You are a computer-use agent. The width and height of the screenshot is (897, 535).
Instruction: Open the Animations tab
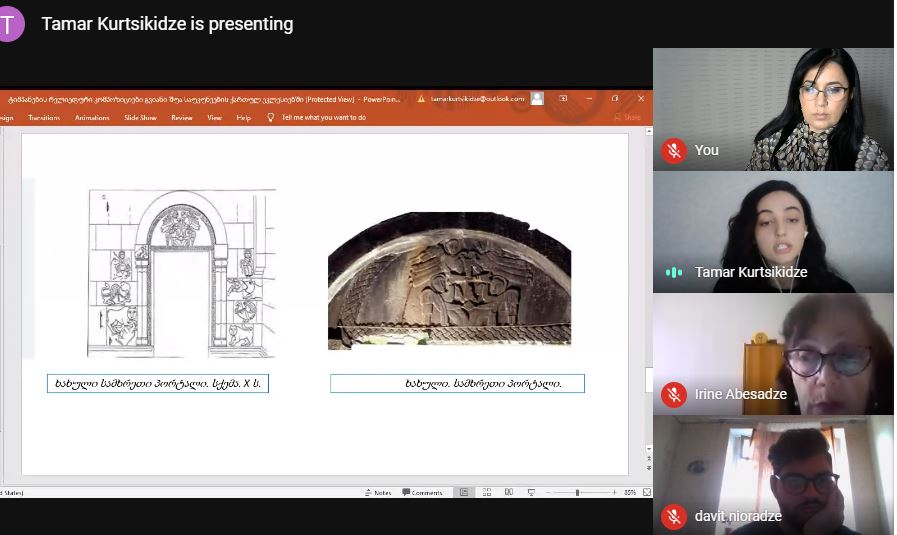coord(92,117)
